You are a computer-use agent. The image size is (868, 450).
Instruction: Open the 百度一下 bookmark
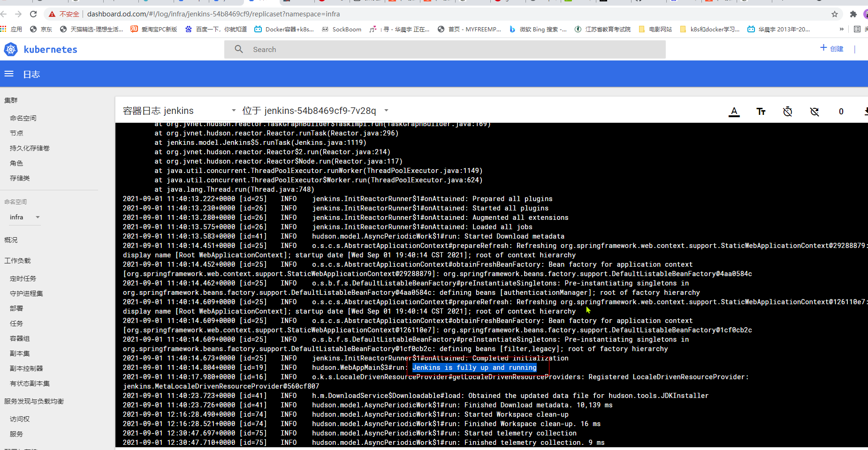216,29
